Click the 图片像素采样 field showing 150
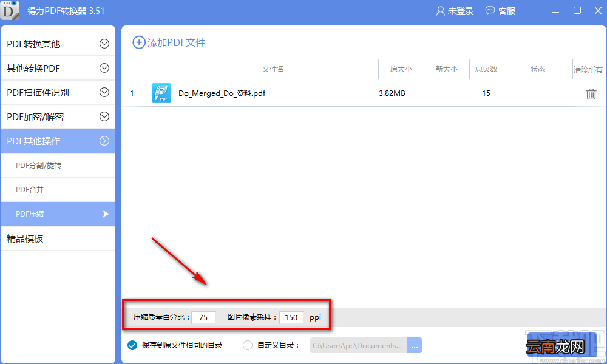The height and width of the screenshot is (364, 607). tap(291, 317)
